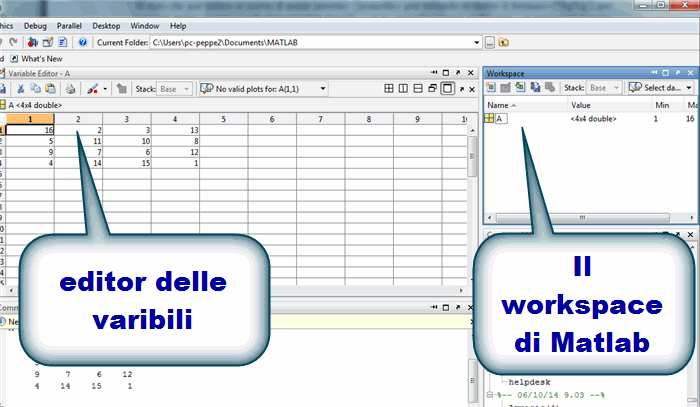Select cell containing 13 in Variable Editor
This screenshot has width=700, height=407.
(175, 130)
